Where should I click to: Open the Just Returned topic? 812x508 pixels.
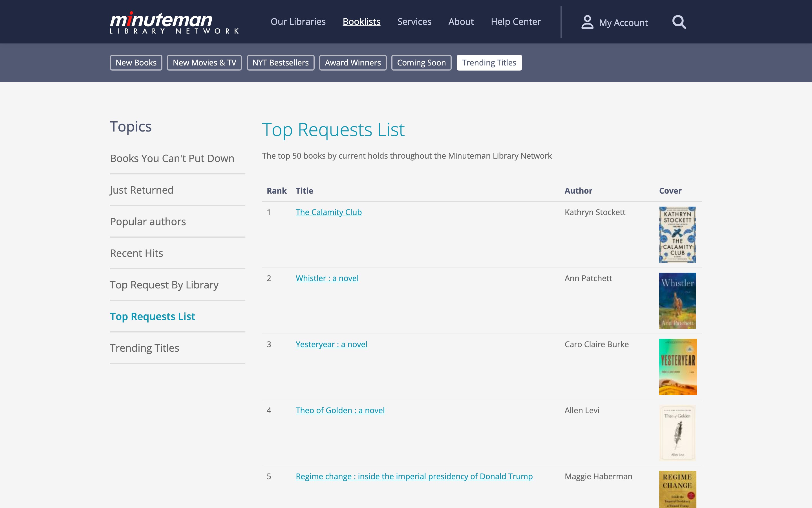pos(142,190)
